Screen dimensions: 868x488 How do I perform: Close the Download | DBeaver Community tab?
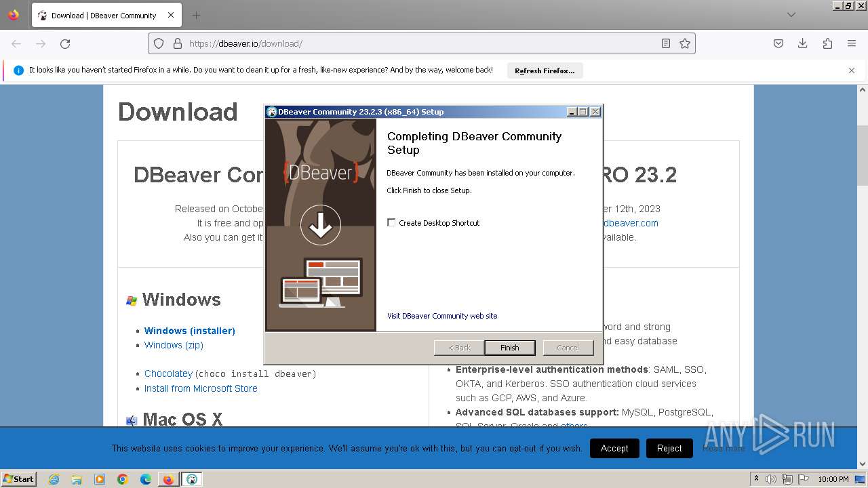[171, 15]
